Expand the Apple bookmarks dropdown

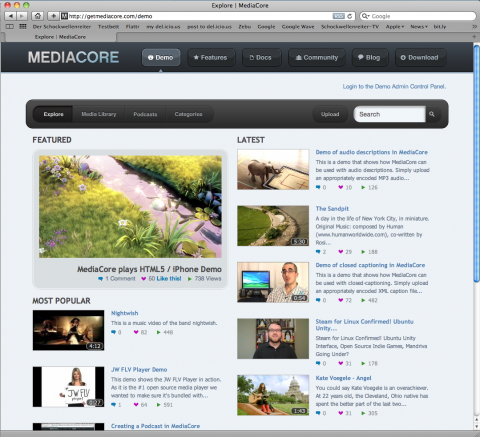395,26
